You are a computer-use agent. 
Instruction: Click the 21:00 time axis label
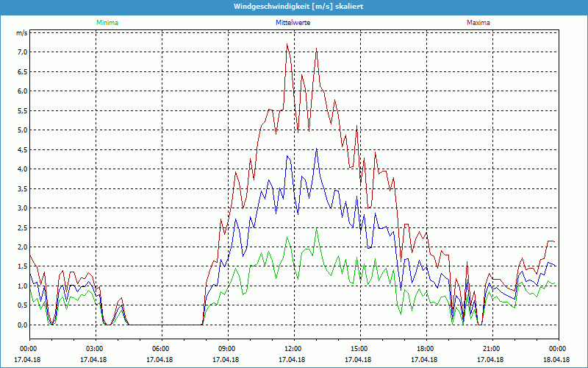pos(492,349)
